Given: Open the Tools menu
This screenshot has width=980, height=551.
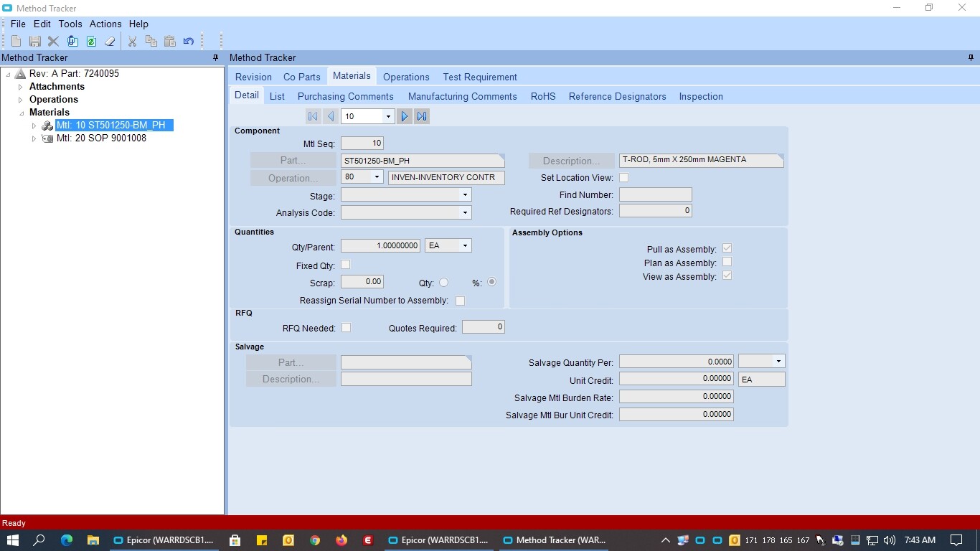Looking at the screenshot, I should point(70,24).
